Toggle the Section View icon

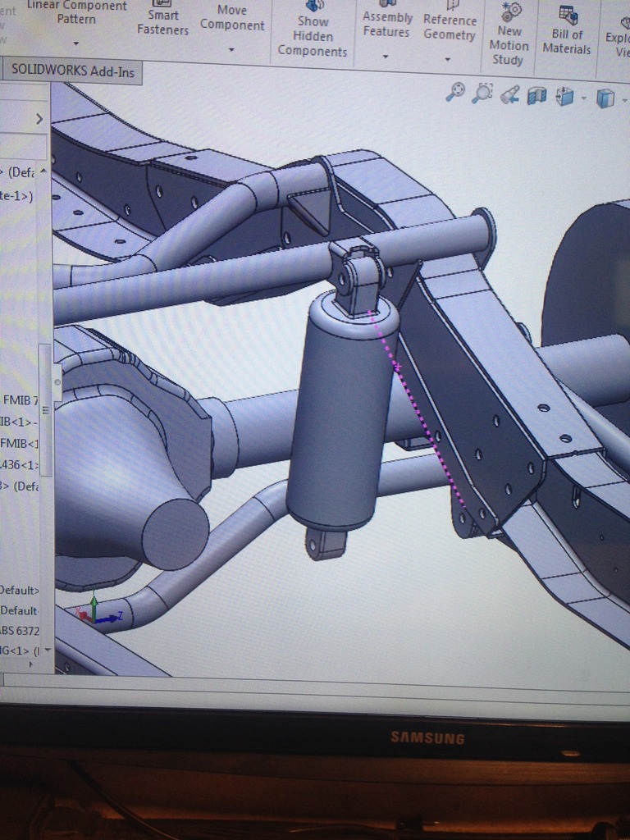(536, 96)
